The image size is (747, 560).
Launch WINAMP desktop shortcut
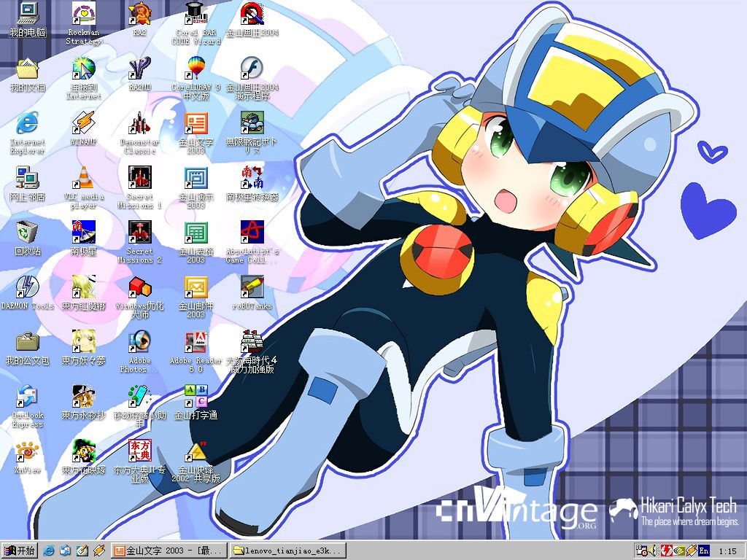tap(84, 128)
